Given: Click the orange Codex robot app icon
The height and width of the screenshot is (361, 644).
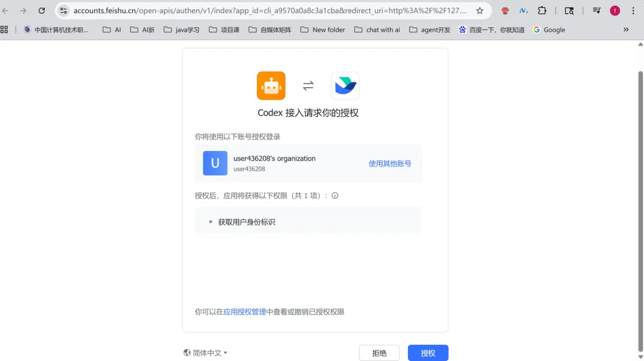Looking at the screenshot, I should pos(271,85).
